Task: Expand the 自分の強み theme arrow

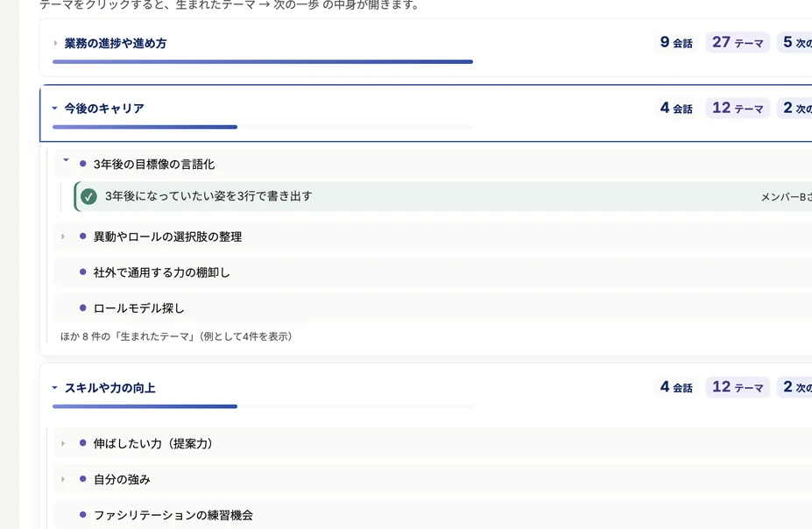Action: [63, 479]
